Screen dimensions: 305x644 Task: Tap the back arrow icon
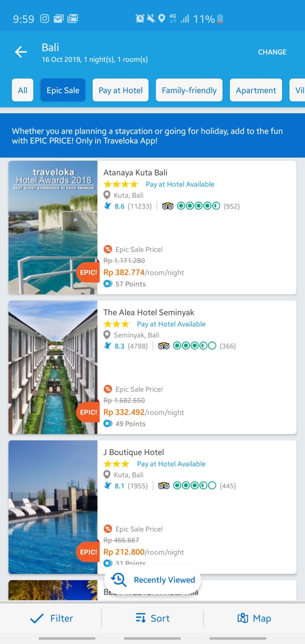click(x=20, y=52)
